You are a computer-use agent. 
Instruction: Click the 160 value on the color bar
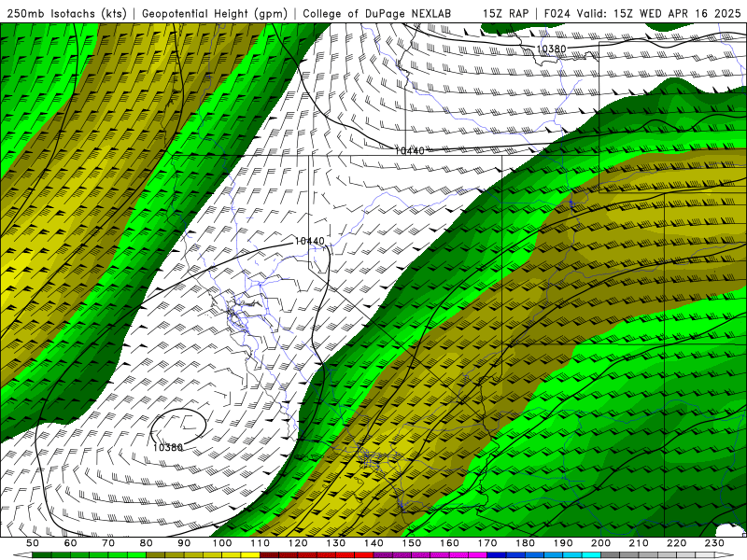(449, 543)
